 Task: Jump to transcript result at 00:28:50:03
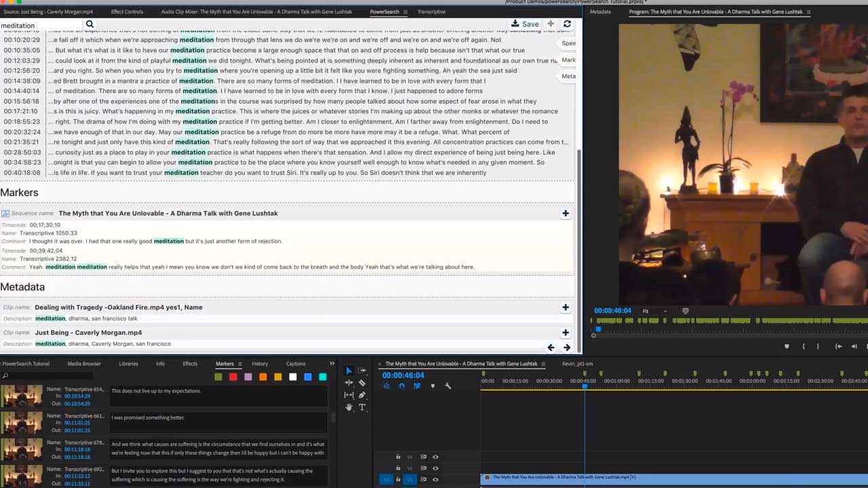tap(22, 152)
